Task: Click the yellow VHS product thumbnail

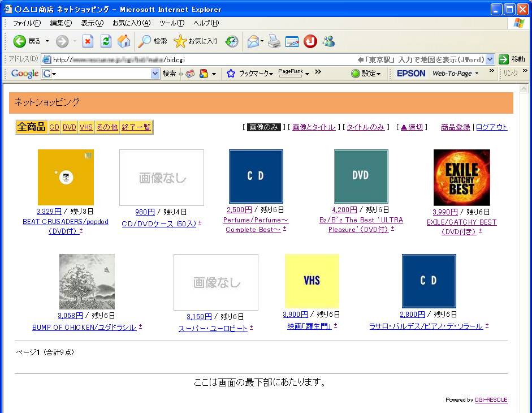Action: pyautogui.click(x=312, y=281)
